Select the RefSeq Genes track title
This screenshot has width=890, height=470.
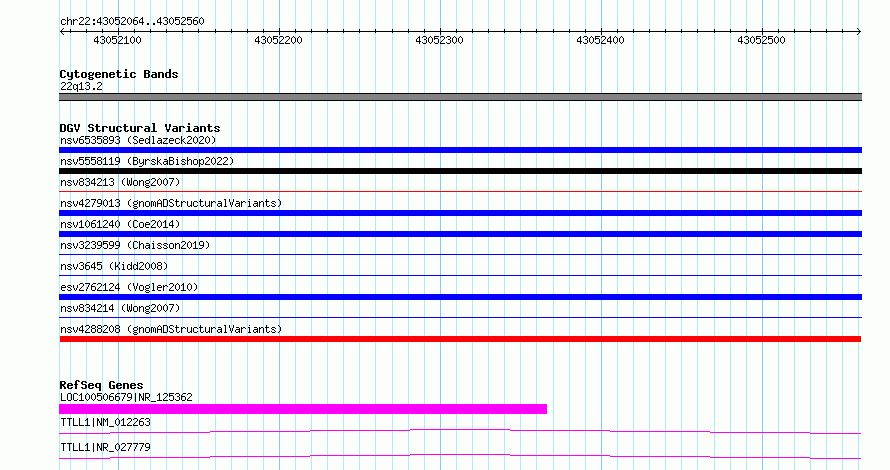click(x=101, y=385)
